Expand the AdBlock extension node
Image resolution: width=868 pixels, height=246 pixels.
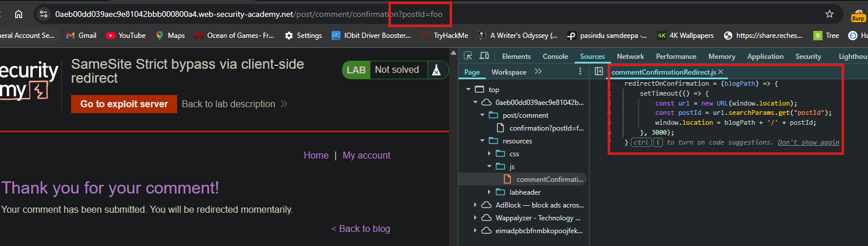pyautogui.click(x=475, y=205)
